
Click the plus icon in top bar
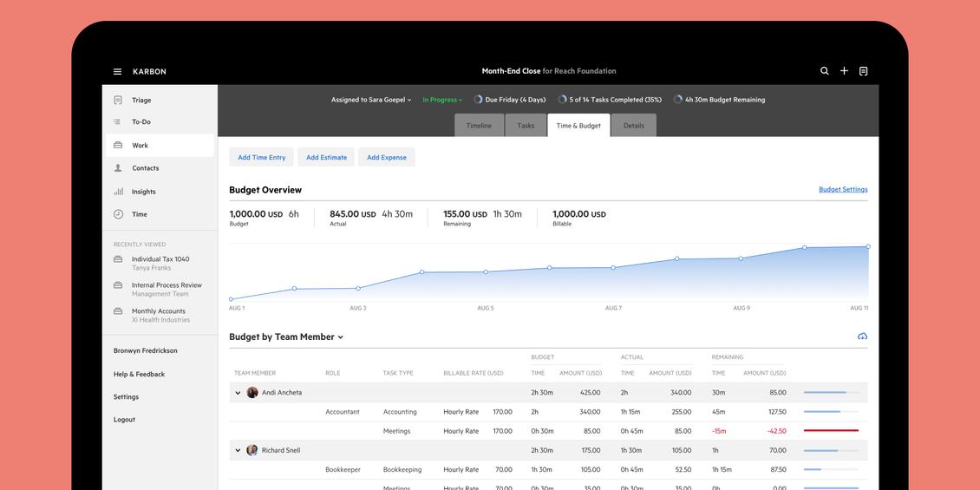(x=844, y=71)
